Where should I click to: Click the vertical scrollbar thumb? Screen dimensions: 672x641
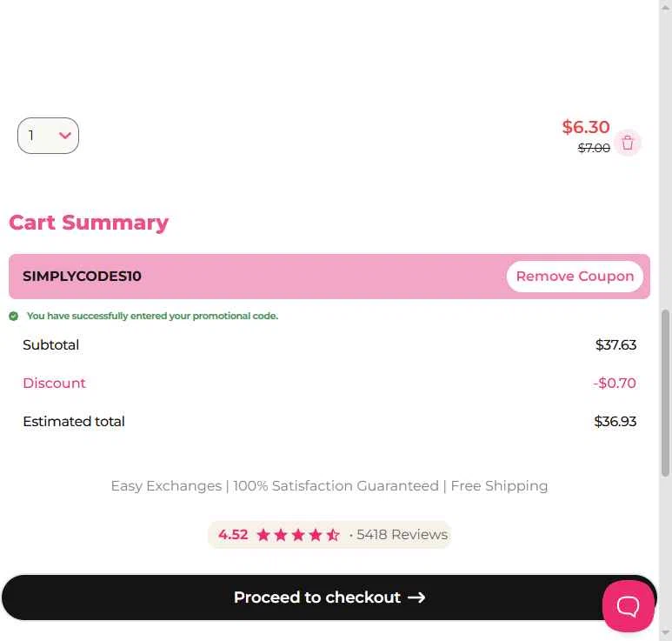click(666, 391)
